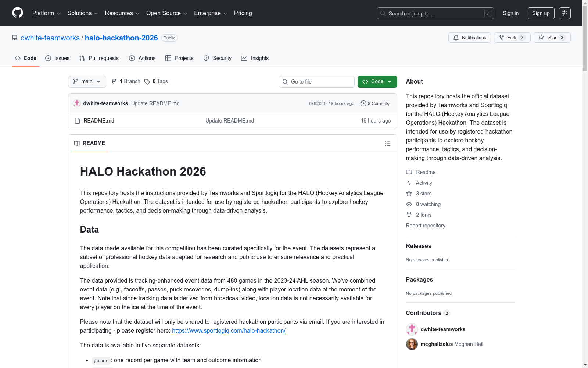This screenshot has width=588, height=368.
Task: Switch to the Issues tab
Action: pyautogui.click(x=57, y=58)
